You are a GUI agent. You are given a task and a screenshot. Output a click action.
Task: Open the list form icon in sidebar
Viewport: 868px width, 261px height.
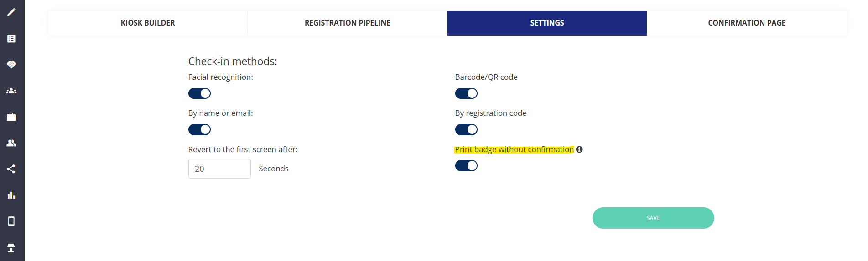(11, 39)
